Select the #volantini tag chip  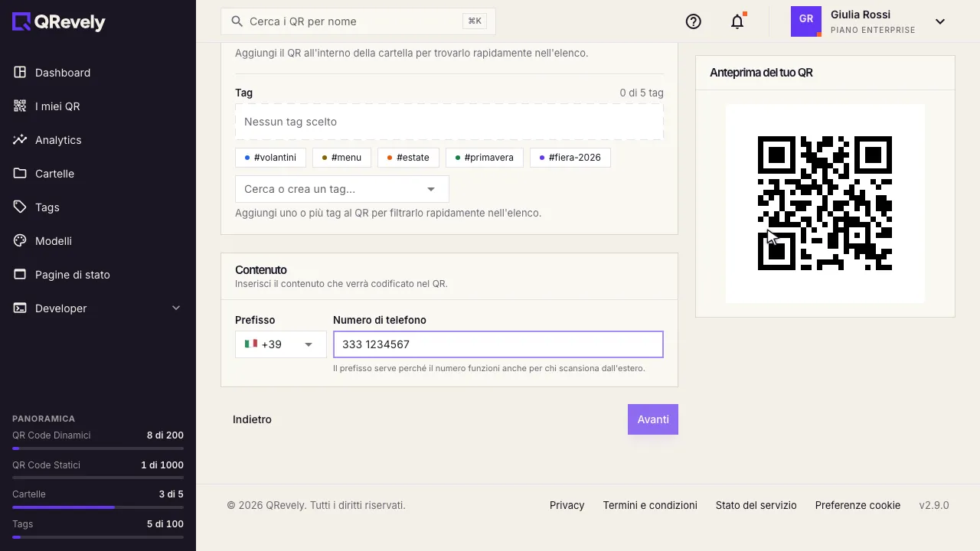pos(271,158)
